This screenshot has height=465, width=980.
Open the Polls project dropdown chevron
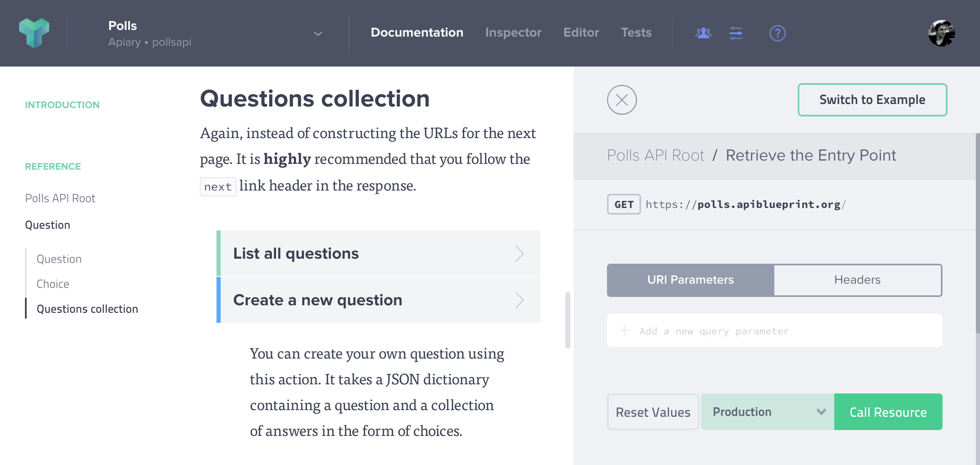318,34
